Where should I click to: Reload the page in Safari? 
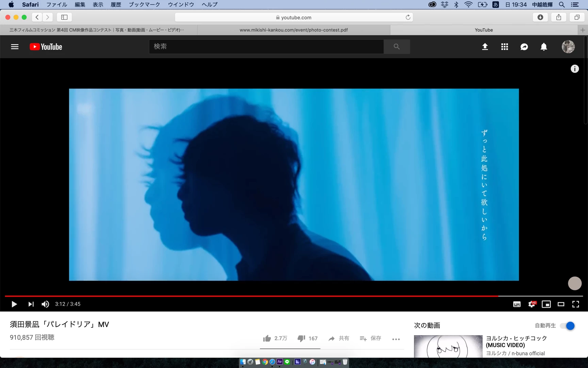tap(408, 17)
